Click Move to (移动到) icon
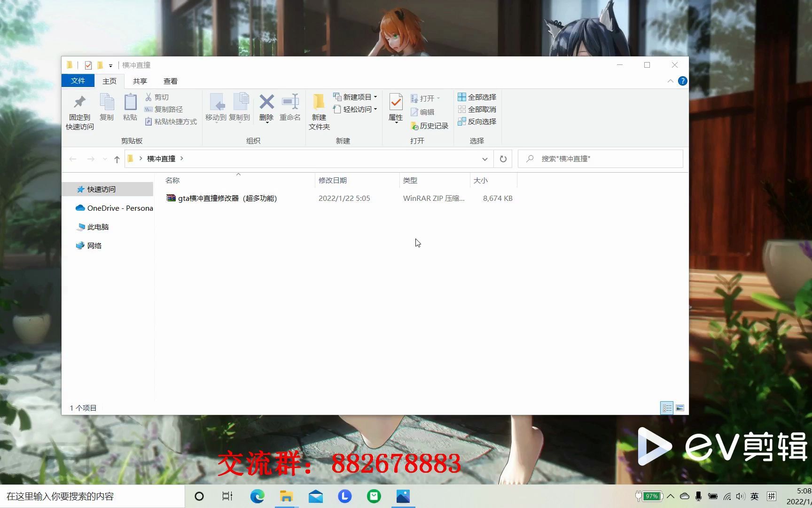 [216, 102]
